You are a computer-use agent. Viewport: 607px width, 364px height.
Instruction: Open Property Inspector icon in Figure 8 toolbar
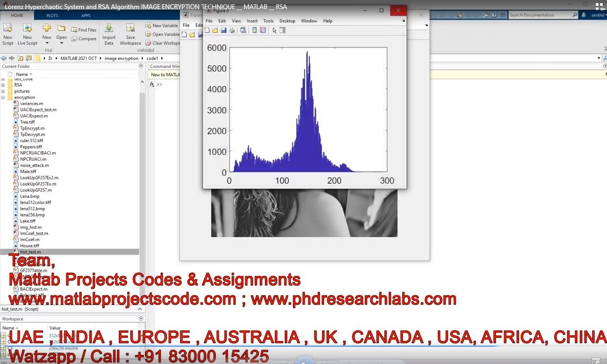(x=283, y=30)
